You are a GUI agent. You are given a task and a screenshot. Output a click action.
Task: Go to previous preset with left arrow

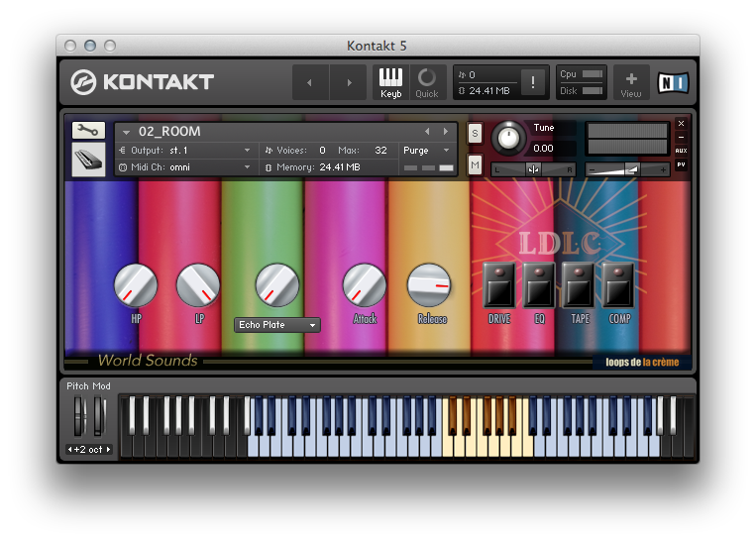tap(310, 82)
